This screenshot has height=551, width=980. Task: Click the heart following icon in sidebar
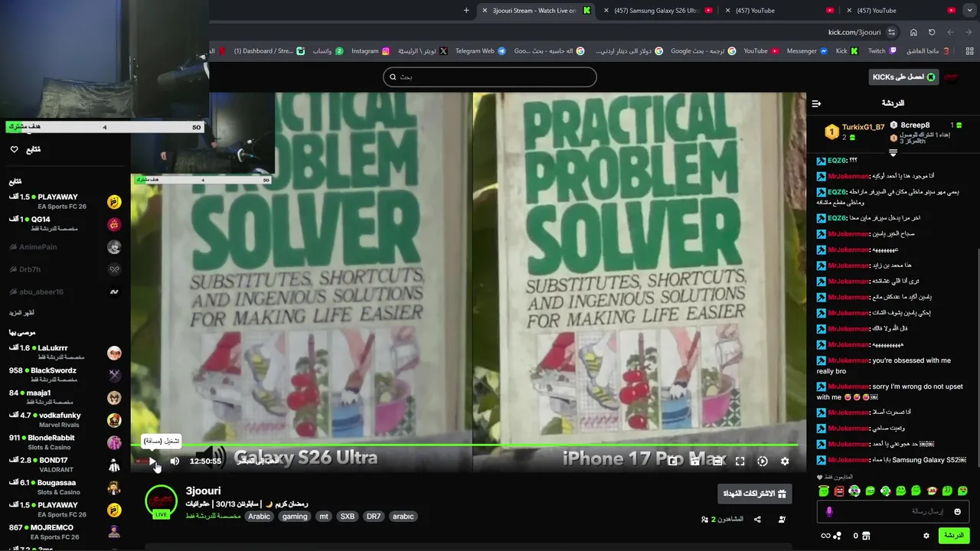coord(14,149)
